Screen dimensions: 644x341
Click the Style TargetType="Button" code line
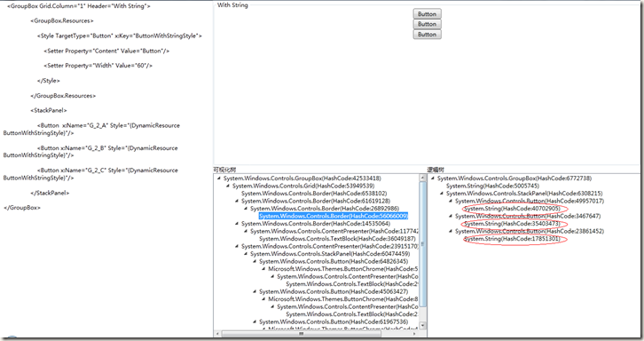[x=120, y=36]
